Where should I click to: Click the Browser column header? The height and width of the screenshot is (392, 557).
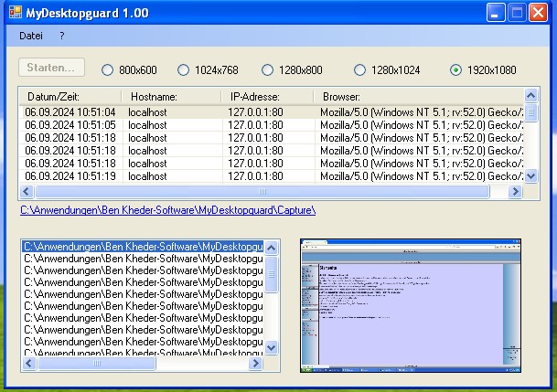(x=419, y=97)
